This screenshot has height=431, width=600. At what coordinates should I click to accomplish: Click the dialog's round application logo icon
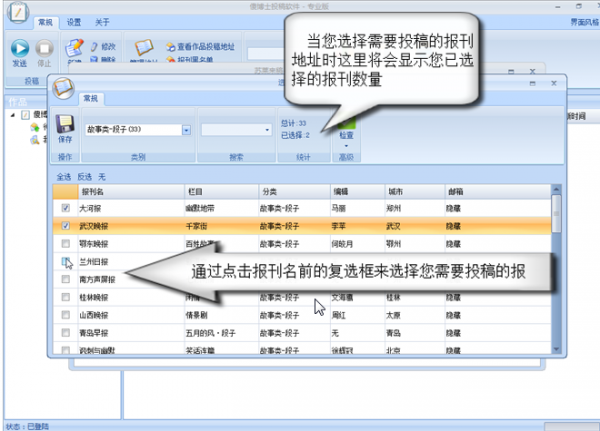(x=64, y=86)
